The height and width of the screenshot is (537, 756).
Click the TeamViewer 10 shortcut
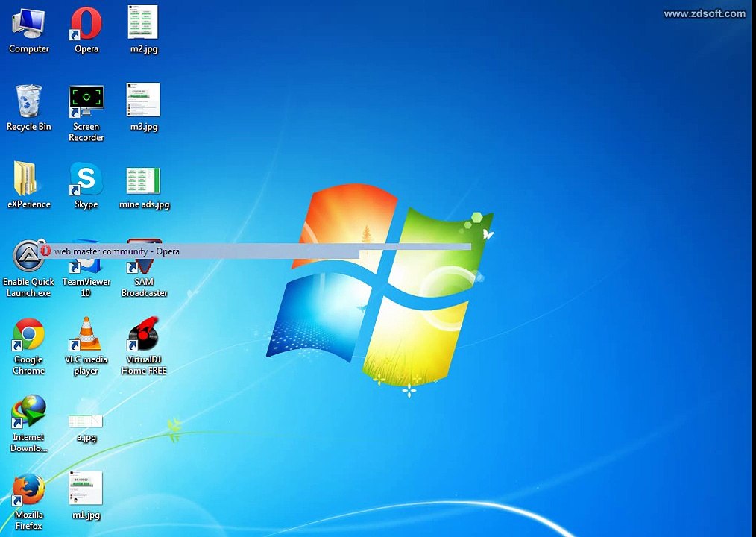[x=86, y=268]
